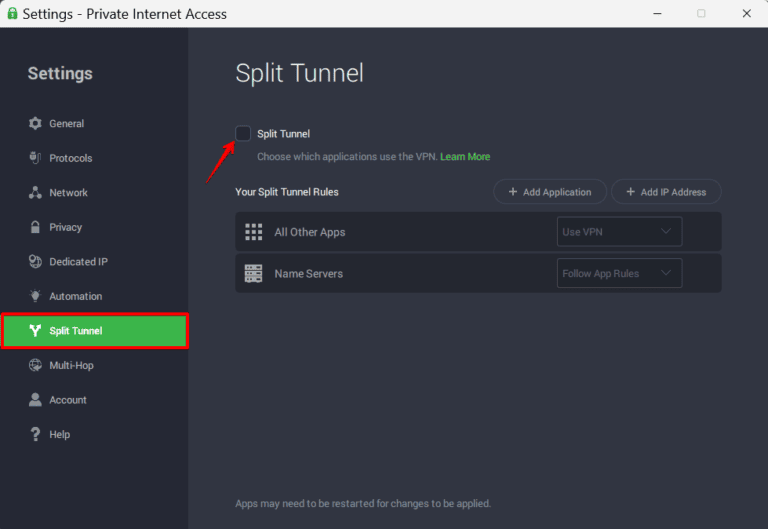The width and height of the screenshot is (768, 529).
Task: Select the Split Tunnel settings tab
Action: (95, 331)
